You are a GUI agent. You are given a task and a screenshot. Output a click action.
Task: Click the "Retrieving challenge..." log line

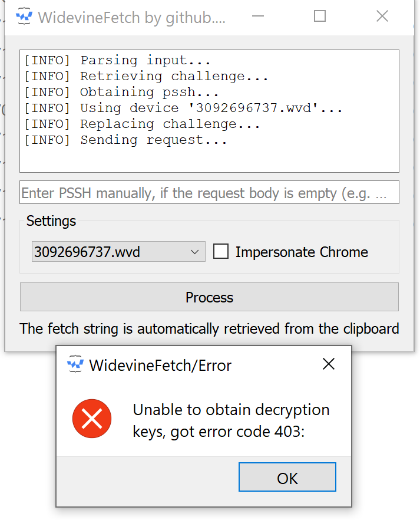[145, 76]
